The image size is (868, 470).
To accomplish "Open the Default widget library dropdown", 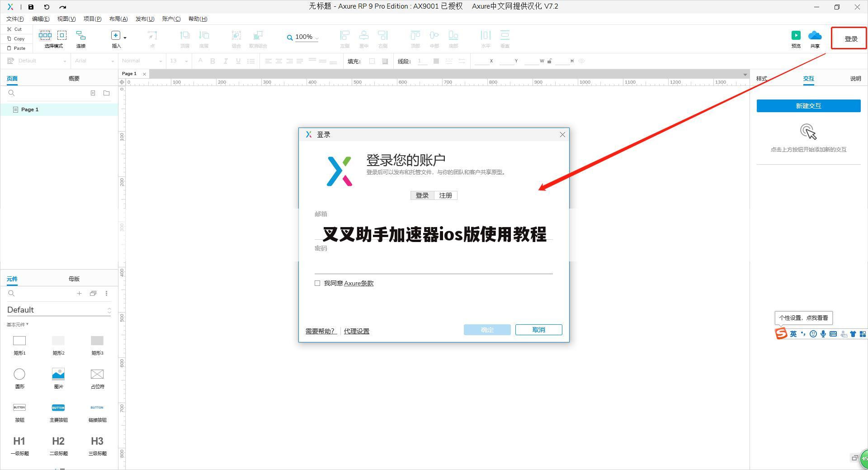I will pyautogui.click(x=109, y=310).
